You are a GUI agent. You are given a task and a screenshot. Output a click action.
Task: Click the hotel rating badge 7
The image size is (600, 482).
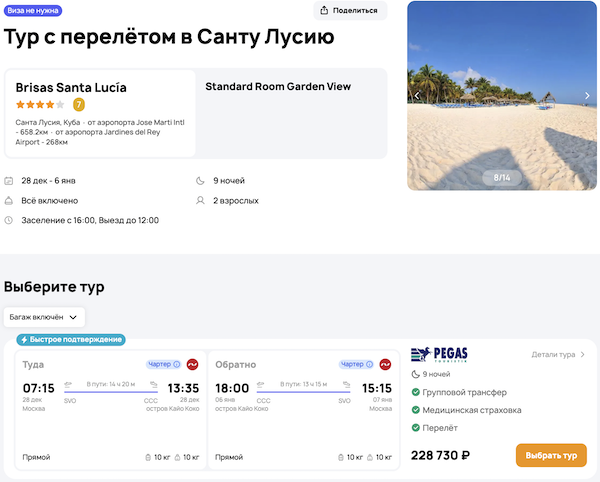tap(79, 104)
